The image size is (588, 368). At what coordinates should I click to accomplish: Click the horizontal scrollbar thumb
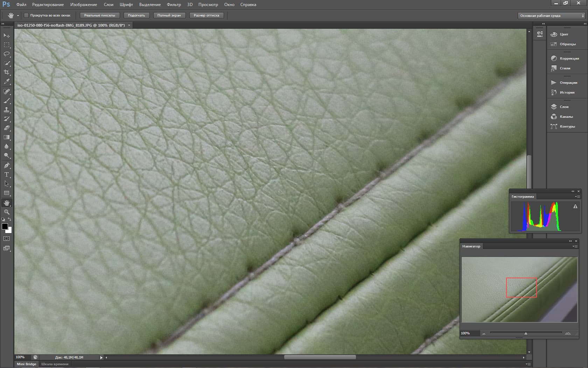pyautogui.click(x=320, y=357)
